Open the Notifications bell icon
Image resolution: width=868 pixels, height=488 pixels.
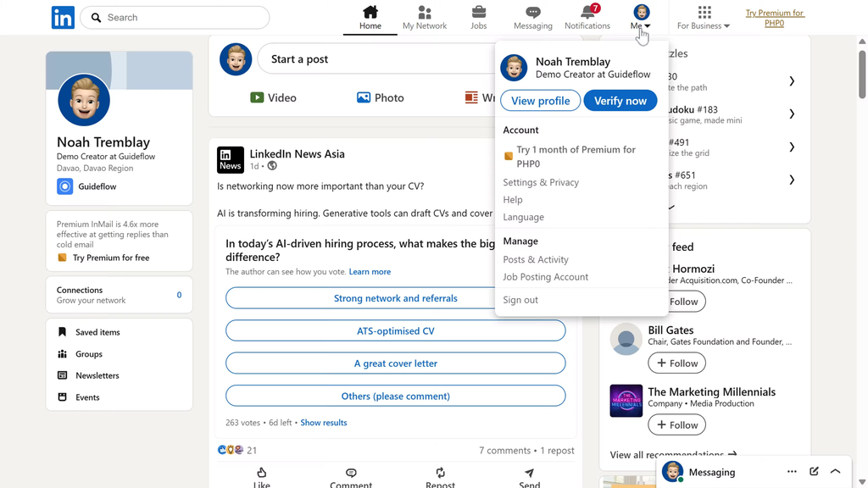point(587,13)
